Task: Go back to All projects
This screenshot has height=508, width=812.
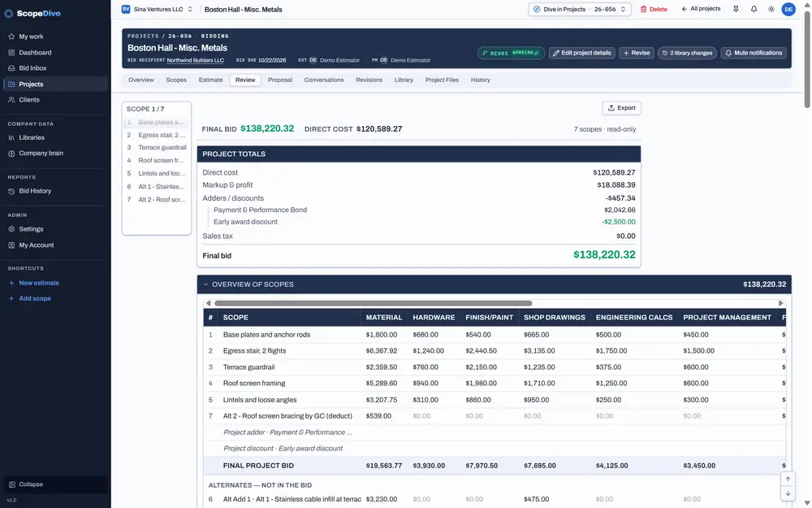Action: tap(701, 9)
